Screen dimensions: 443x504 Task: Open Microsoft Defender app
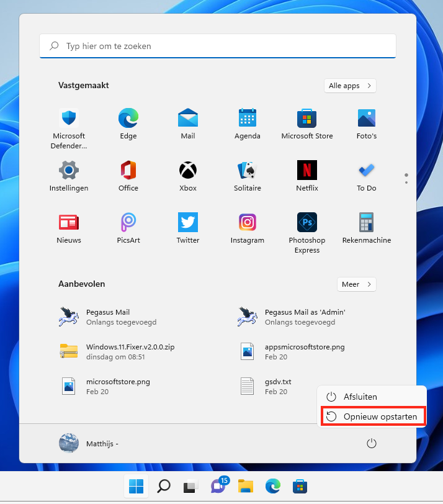tap(69, 127)
